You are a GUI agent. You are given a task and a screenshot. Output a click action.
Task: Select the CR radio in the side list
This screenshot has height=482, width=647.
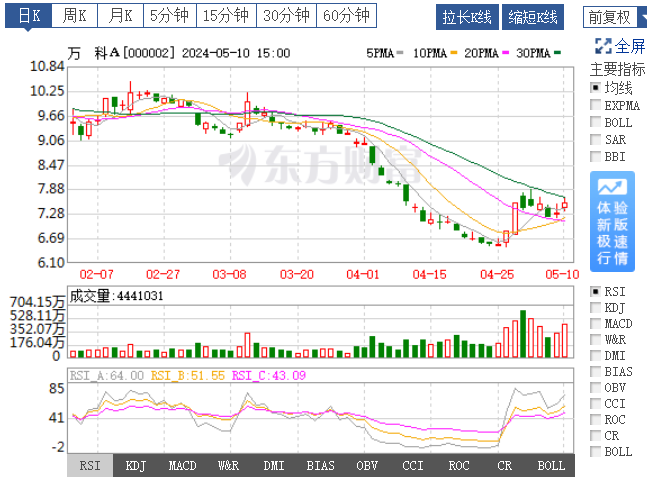595,435
